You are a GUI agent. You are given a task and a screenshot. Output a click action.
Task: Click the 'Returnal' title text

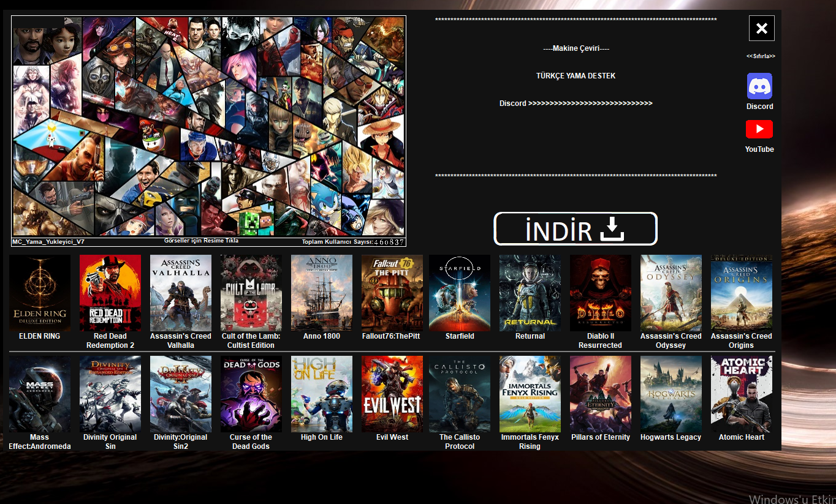530,336
